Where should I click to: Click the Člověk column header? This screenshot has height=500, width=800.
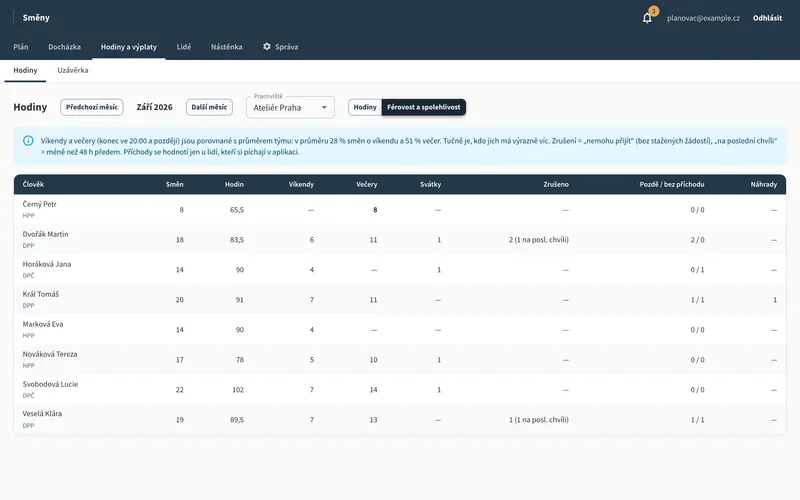point(33,184)
